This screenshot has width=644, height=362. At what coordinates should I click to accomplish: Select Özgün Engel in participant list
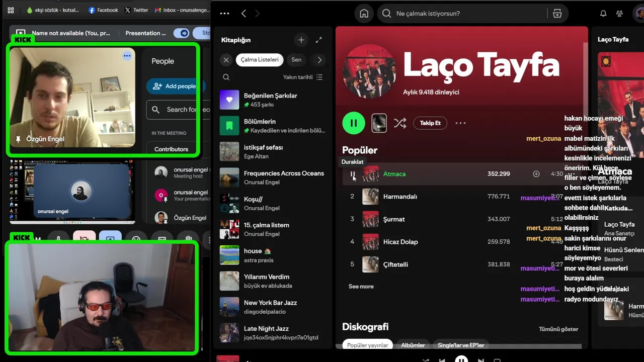[182, 218]
